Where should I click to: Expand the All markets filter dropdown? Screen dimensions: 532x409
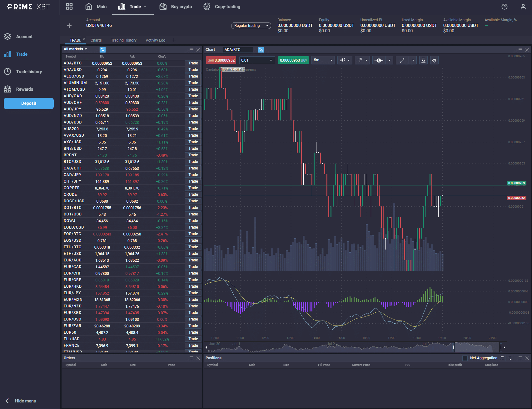[75, 49]
